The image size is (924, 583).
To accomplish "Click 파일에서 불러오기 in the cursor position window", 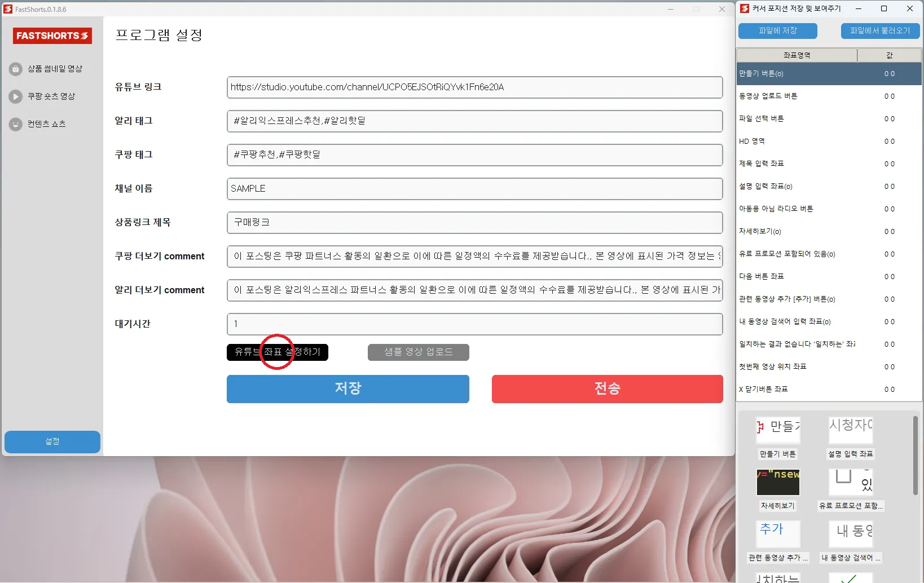I will [x=881, y=31].
